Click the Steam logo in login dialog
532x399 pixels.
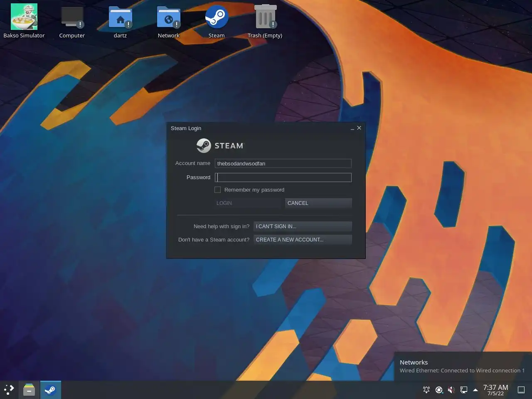pyautogui.click(x=220, y=145)
